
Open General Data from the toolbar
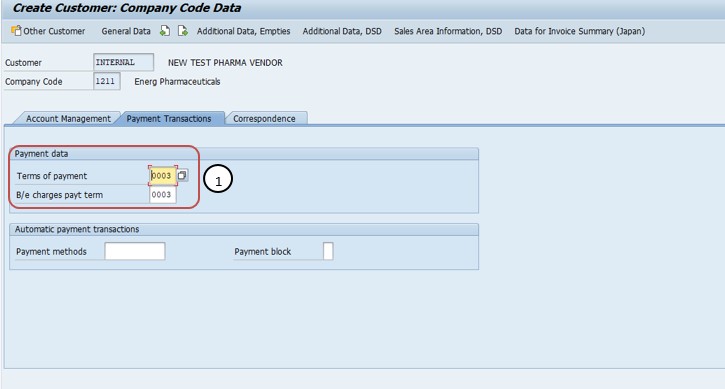click(126, 31)
